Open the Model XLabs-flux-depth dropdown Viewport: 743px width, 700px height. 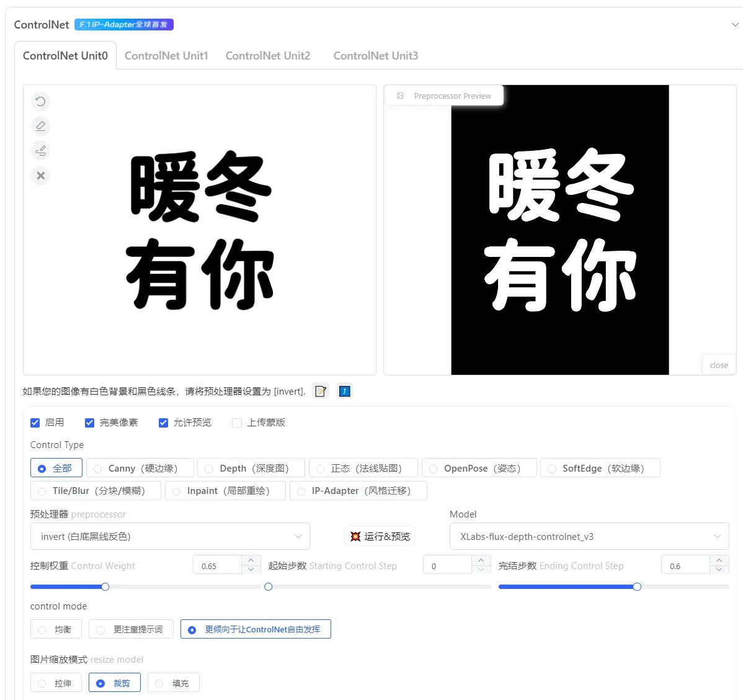(x=589, y=536)
